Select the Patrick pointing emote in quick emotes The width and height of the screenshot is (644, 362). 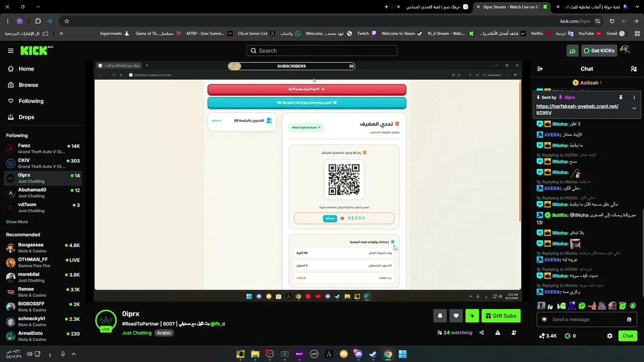tap(592, 306)
